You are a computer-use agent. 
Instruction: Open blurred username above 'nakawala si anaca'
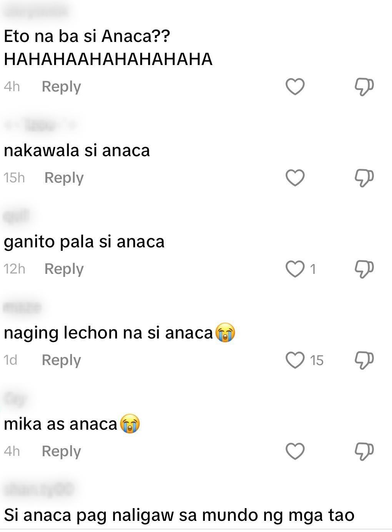(40, 125)
